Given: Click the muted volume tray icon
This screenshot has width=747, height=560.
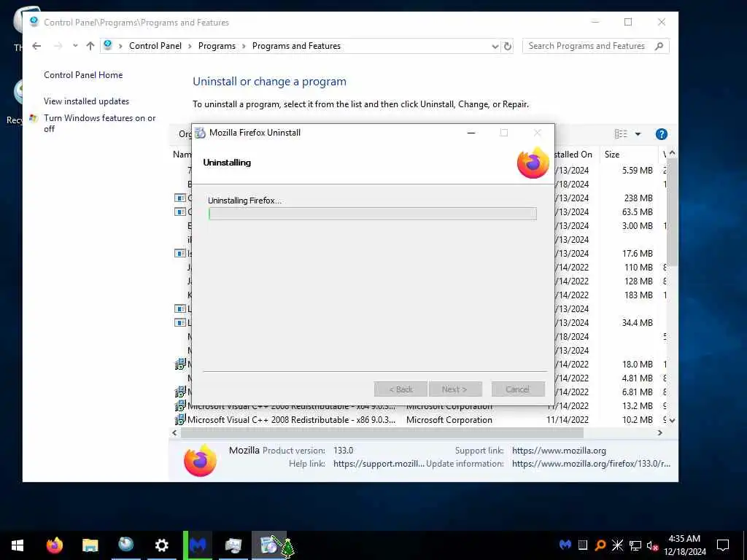Looking at the screenshot, I should pos(652,545).
